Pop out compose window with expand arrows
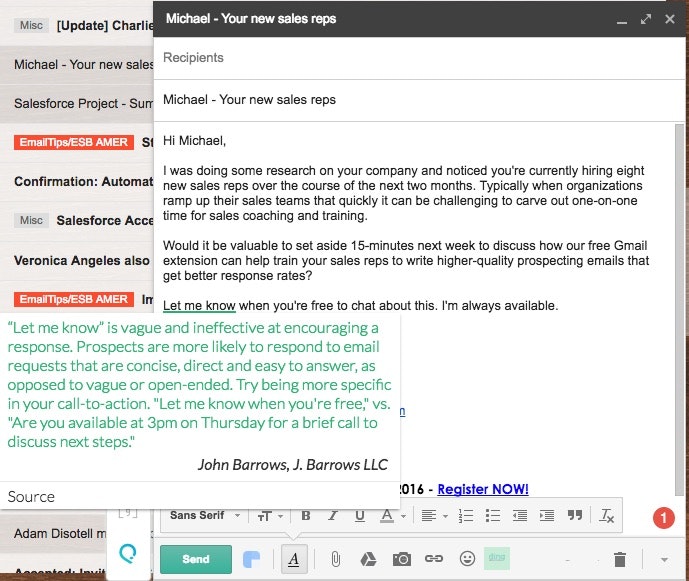The height and width of the screenshot is (581, 689). pyautogui.click(x=645, y=19)
